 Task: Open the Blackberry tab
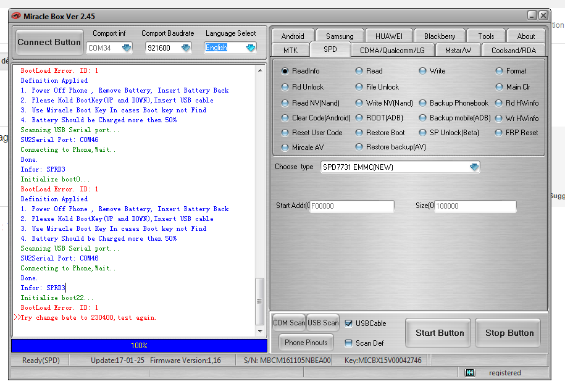pos(440,36)
